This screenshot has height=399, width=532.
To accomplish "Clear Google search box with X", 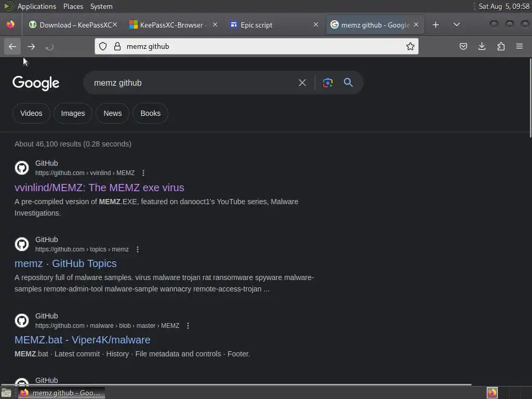I will coord(302,83).
